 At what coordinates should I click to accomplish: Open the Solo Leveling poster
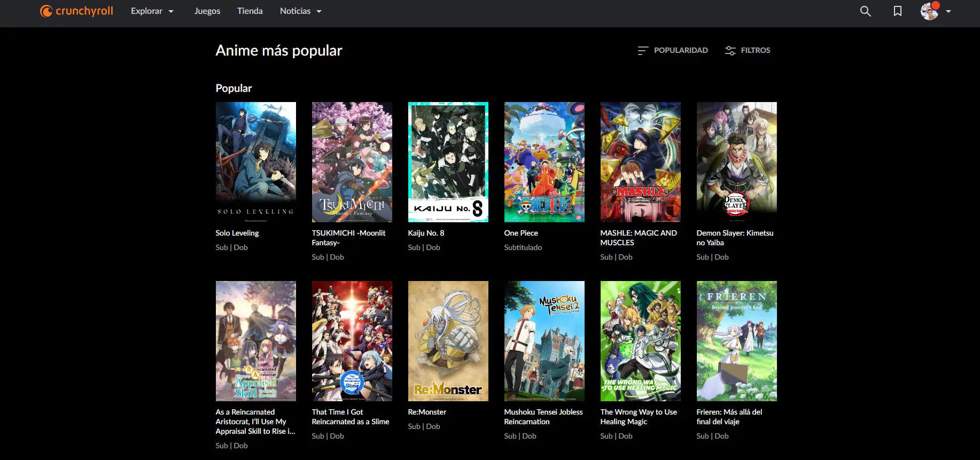click(256, 162)
